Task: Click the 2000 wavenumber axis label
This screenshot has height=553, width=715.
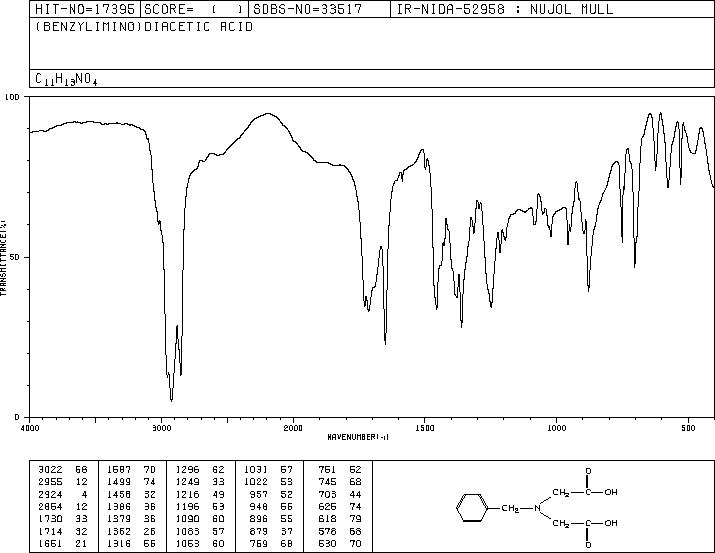Action: (293, 428)
